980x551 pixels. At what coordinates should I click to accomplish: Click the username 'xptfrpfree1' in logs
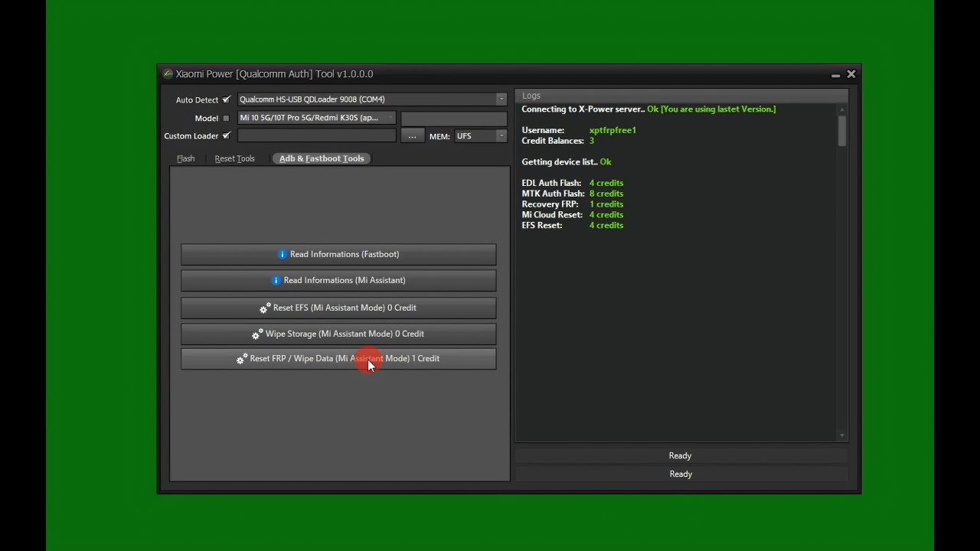pos(612,130)
